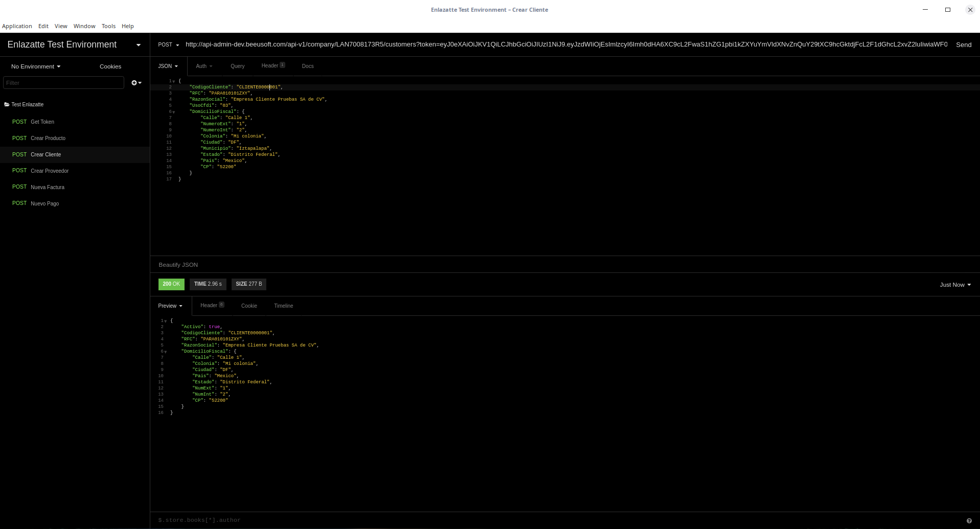
Task: Click the green 200 OK status badge
Action: [171, 284]
